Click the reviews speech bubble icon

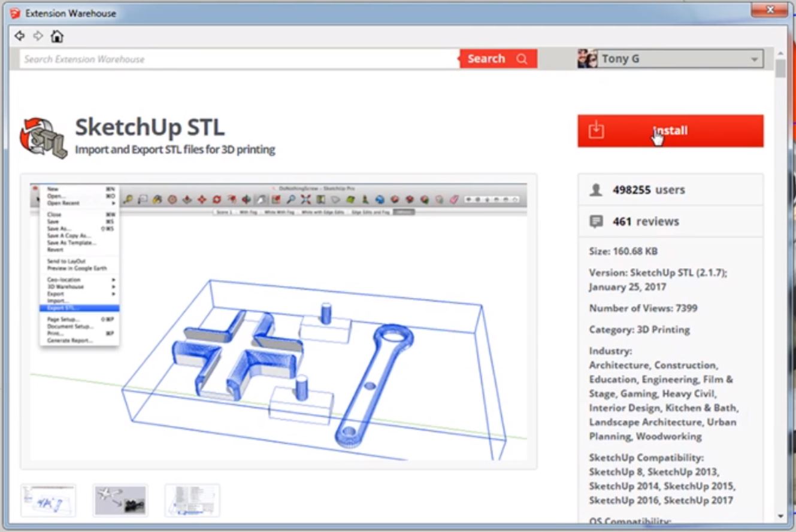tap(596, 221)
